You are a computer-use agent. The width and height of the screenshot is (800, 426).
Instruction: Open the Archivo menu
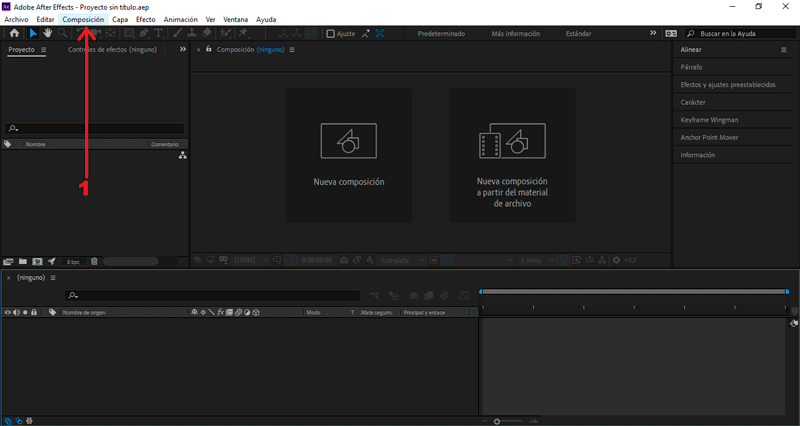pyautogui.click(x=16, y=19)
